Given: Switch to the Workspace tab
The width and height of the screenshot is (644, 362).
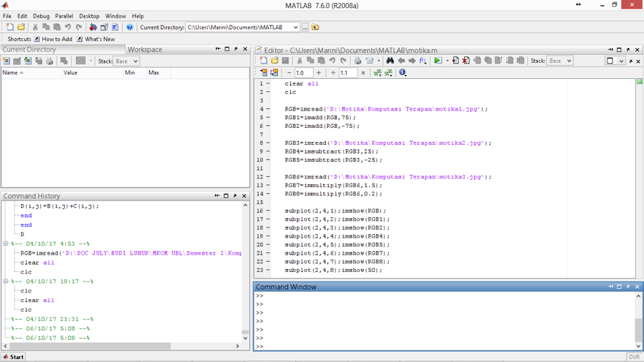Looking at the screenshot, I should (145, 49).
